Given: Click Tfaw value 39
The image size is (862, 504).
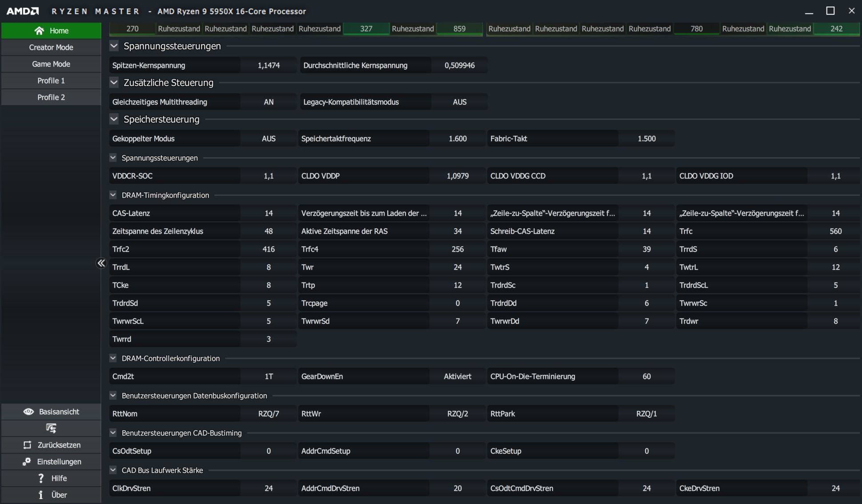Looking at the screenshot, I should coord(647,249).
